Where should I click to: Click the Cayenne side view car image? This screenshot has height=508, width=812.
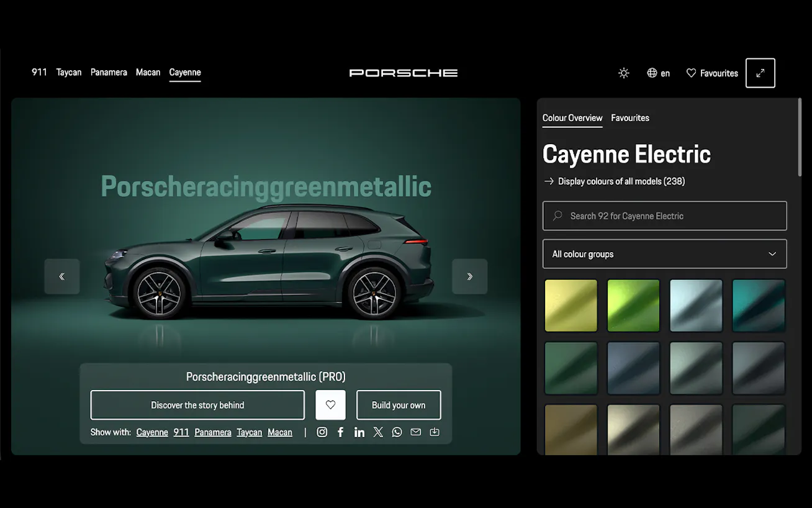[268, 263]
